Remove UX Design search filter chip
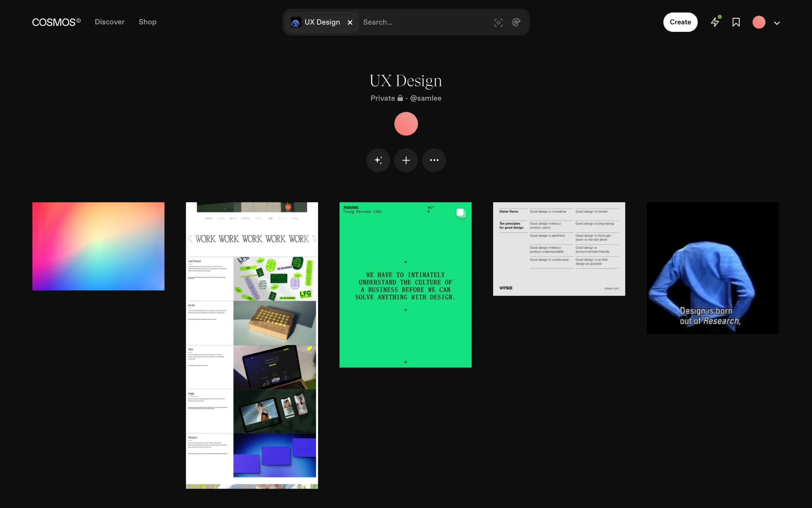This screenshot has height=508, width=812. click(350, 22)
